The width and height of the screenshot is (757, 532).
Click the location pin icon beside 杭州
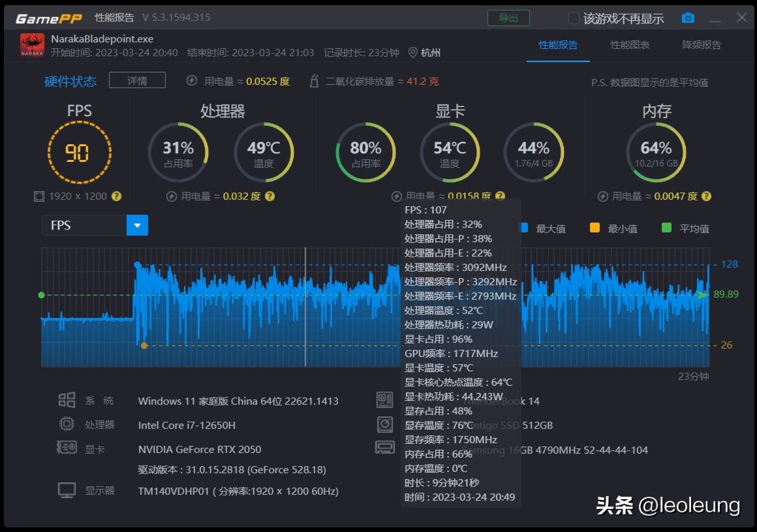click(412, 52)
